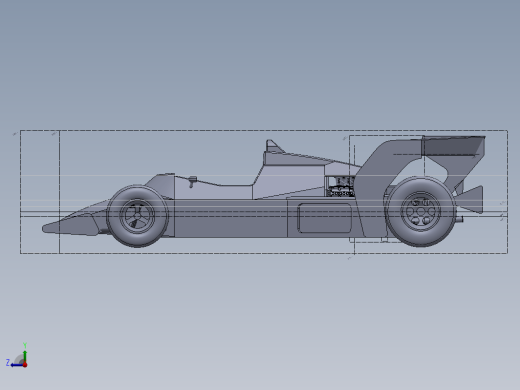
Task: Pick the front wheel's spoked hub
Action: (x=137, y=216)
